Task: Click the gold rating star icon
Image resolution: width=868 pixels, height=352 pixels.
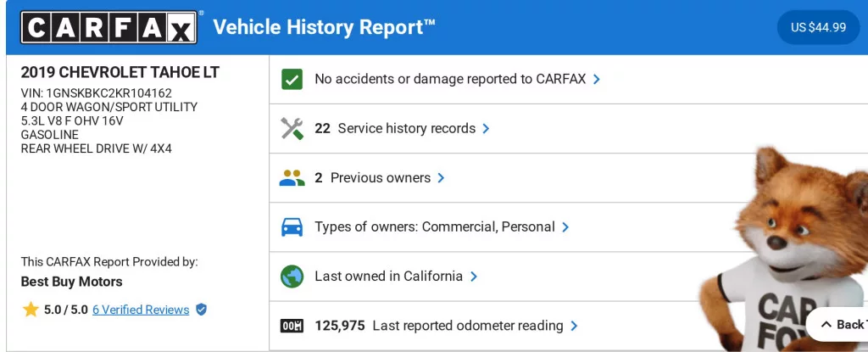Action: 31,310
